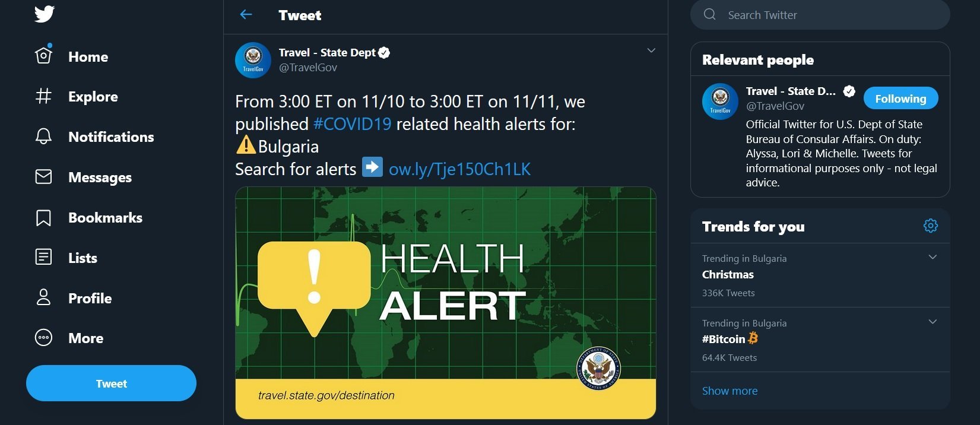The image size is (980, 425).
Task: Open the Messages envelope icon
Action: (x=44, y=177)
